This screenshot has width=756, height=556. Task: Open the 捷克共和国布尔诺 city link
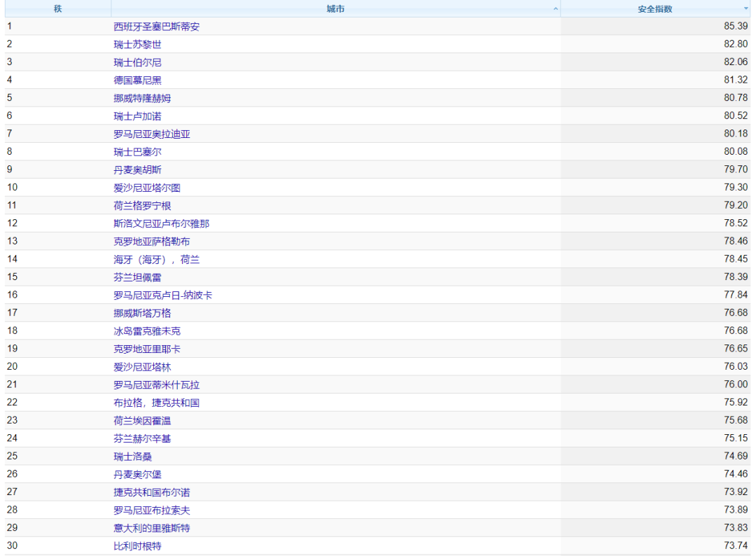(x=152, y=492)
